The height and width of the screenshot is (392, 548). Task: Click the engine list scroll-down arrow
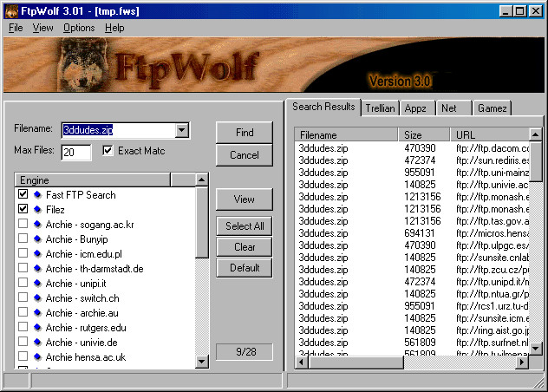click(202, 362)
